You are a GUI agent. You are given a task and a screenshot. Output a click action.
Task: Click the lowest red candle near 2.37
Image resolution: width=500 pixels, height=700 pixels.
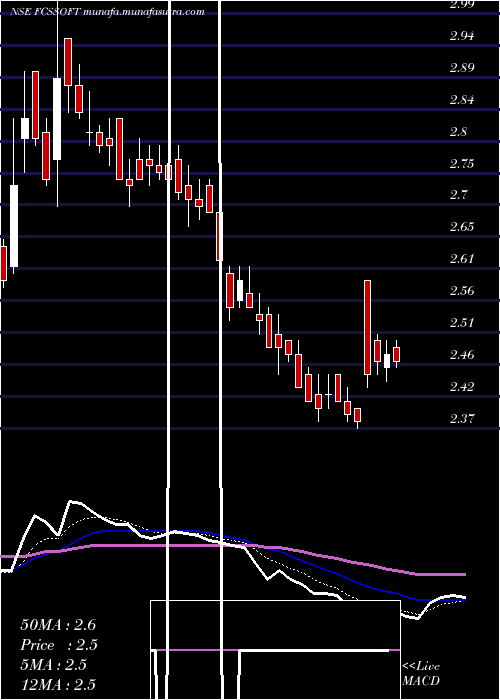(x=357, y=415)
